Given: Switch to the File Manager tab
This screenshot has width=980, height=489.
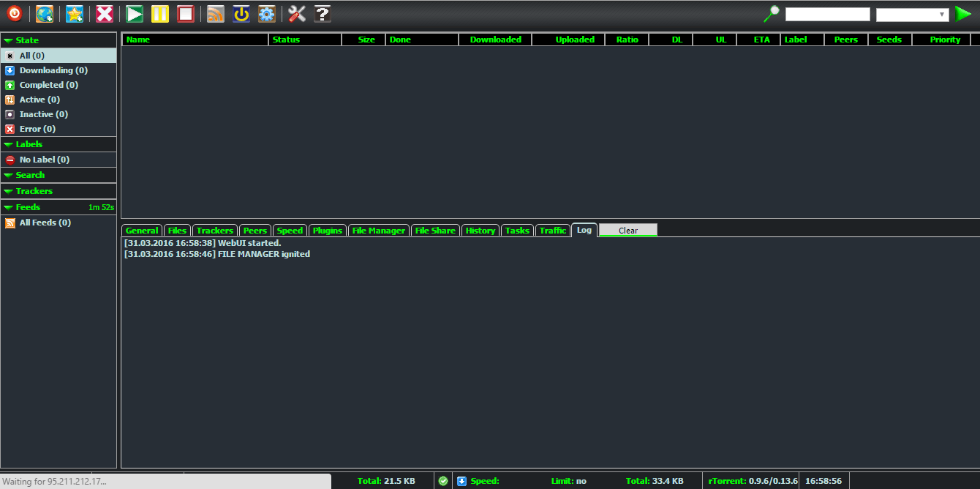Looking at the screenshot, I should click(378, 231).
